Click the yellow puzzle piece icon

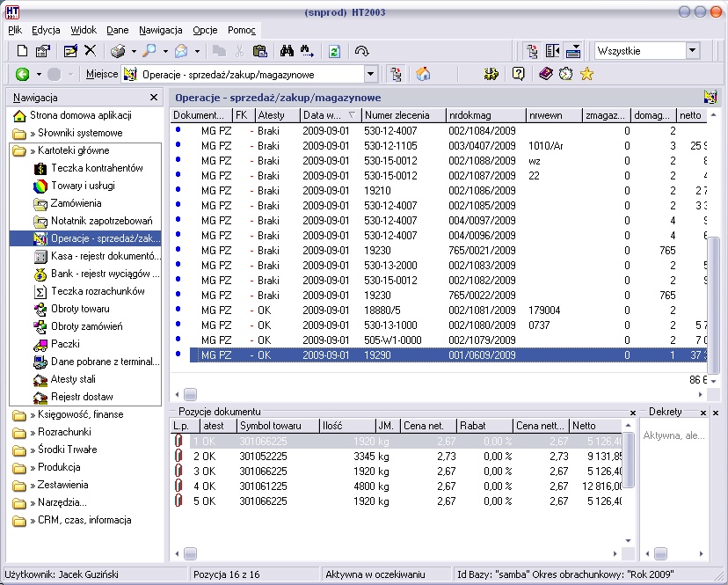[491, 74]
